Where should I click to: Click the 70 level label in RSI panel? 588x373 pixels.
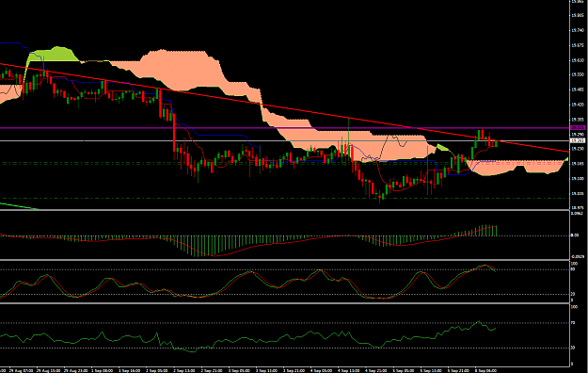point(573,323)
